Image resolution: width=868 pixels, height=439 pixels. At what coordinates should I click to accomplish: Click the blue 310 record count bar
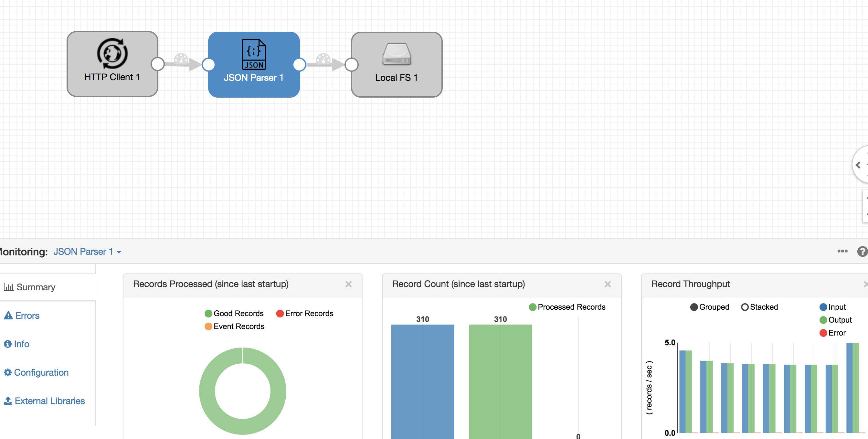pos(423,382)
